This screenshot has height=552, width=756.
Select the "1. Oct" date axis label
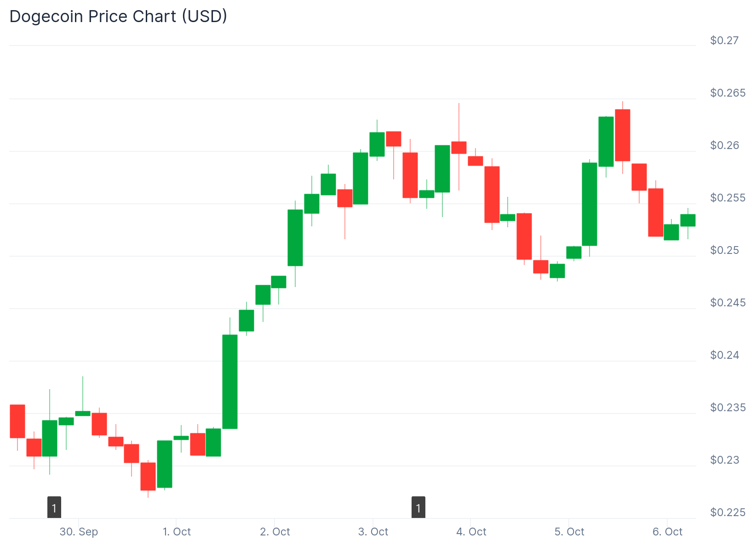(x=177, y=532)
